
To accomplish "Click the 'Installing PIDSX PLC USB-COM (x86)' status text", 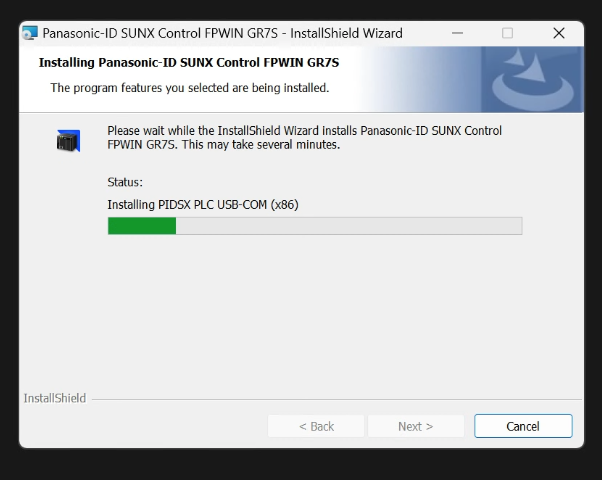I will pos(203,205).
